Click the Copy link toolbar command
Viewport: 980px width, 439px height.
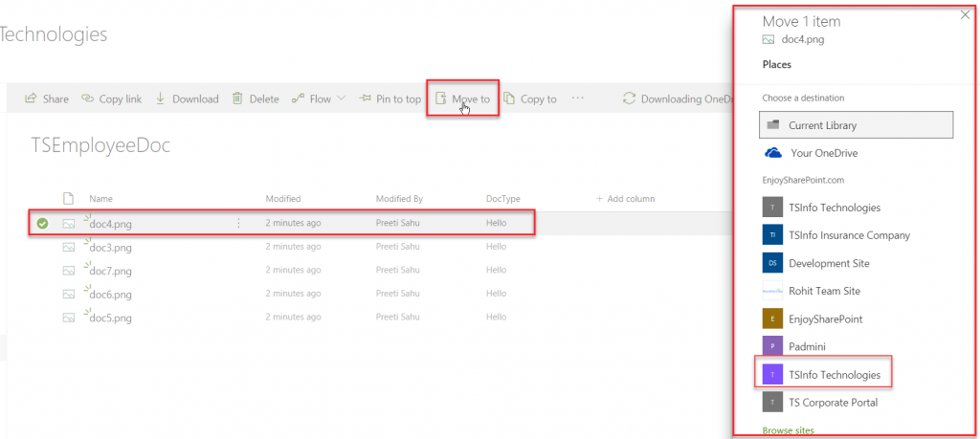(x=112, y=99)
